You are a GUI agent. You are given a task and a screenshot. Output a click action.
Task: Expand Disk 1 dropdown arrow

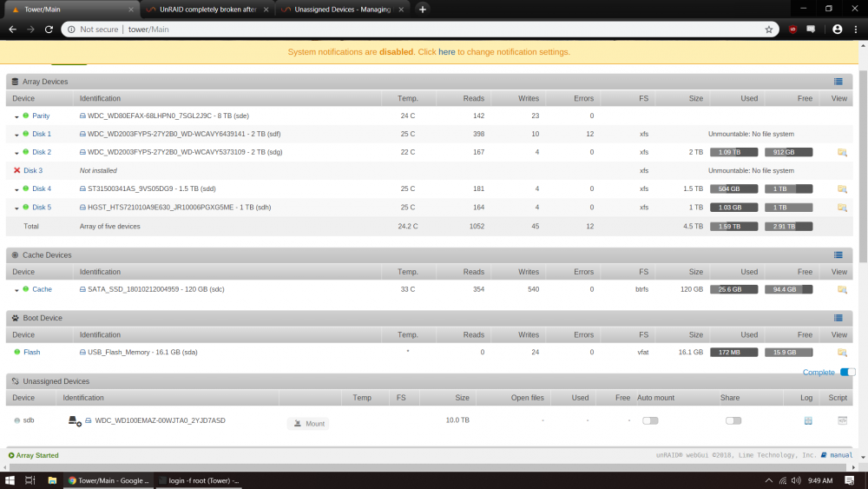(x=16, y=135)
